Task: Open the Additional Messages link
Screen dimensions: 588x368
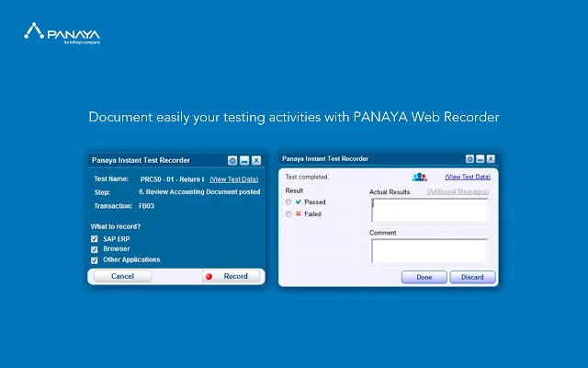Action: (x=458, y=192)
